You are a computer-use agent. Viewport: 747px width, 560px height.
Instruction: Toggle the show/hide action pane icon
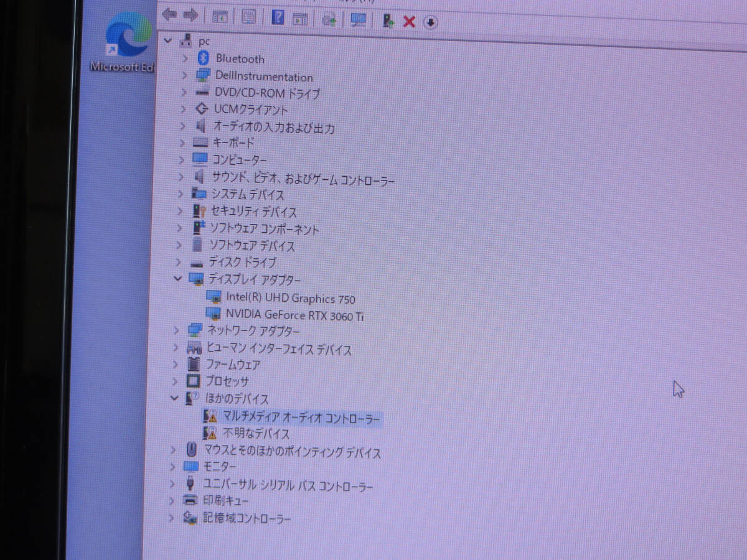300,19
